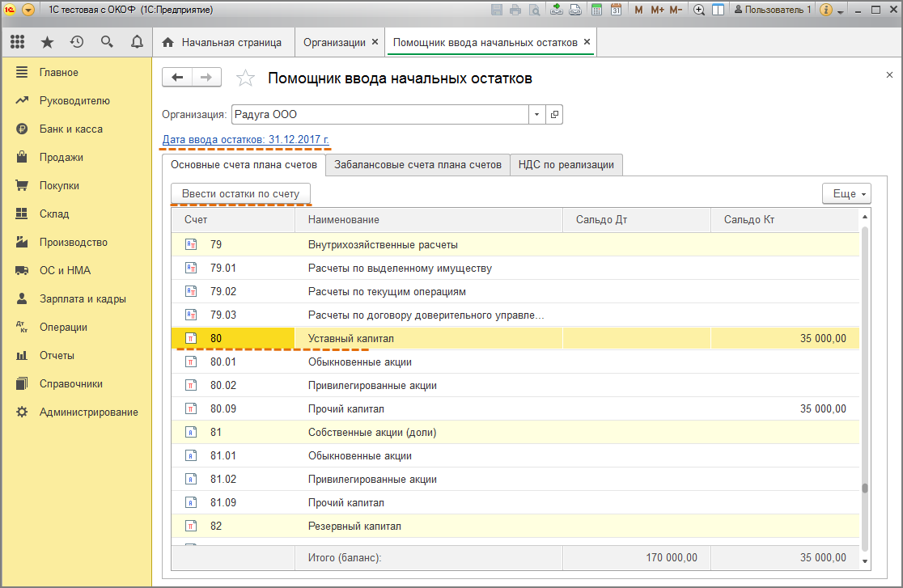Open the sections grid menu icon
Screen dimensions: 903x588
click(18, 42)
